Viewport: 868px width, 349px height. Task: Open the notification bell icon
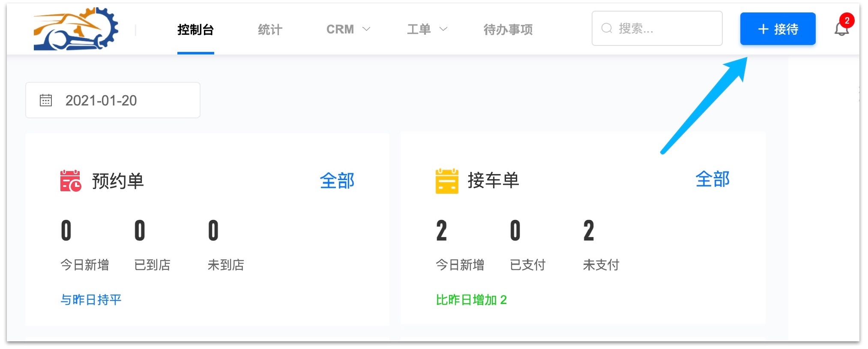(x=841, y=30)
